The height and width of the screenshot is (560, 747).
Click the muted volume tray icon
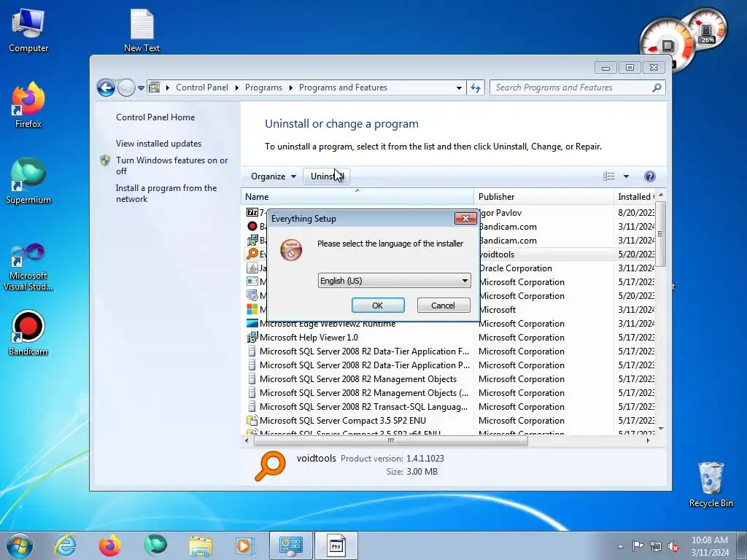click(673, 546)
